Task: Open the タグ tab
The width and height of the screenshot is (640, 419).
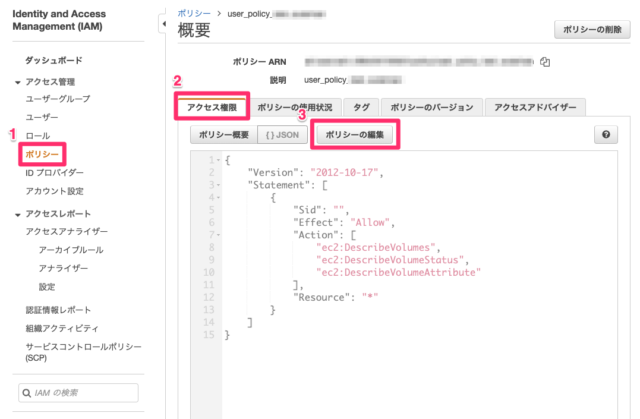Action: click(361, 107)
